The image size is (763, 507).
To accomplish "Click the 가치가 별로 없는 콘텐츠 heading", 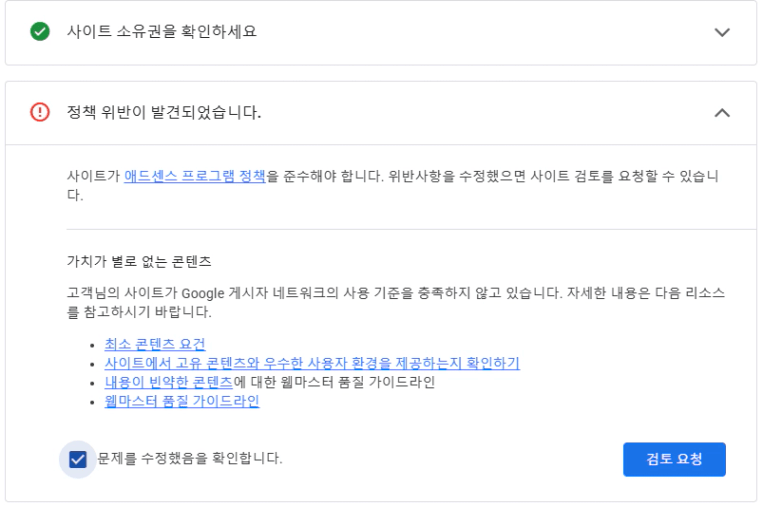I will 139,262.
